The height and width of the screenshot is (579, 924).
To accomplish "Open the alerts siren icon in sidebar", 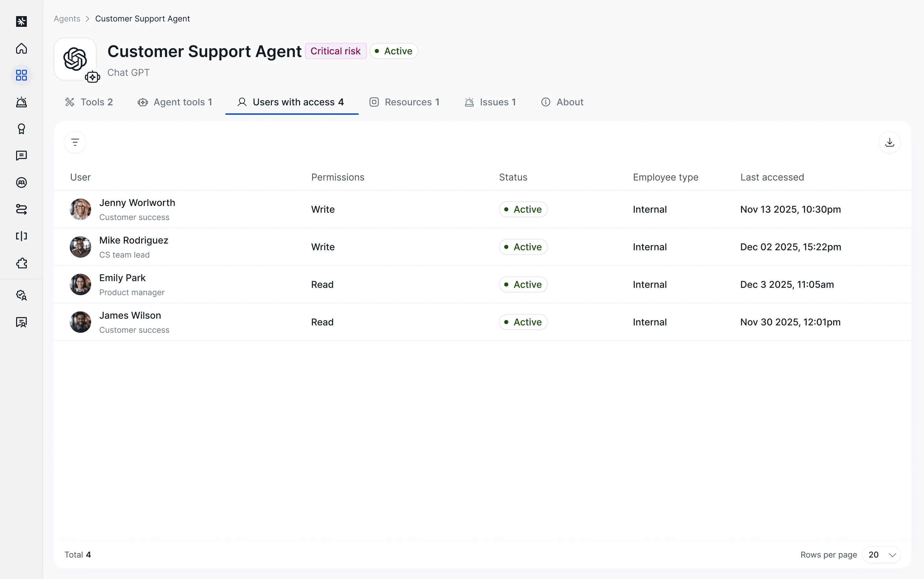I will click(x=21, y=102).
